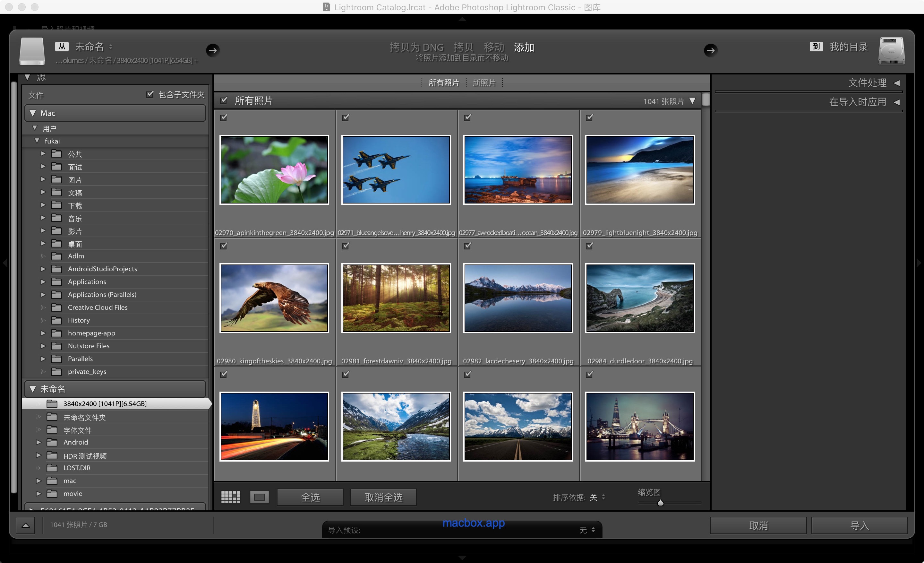Image resolution: width=924 pixels, height=563 pixels.
Task: Click the source arrow button next to 未命名
Action: (213, 50)
